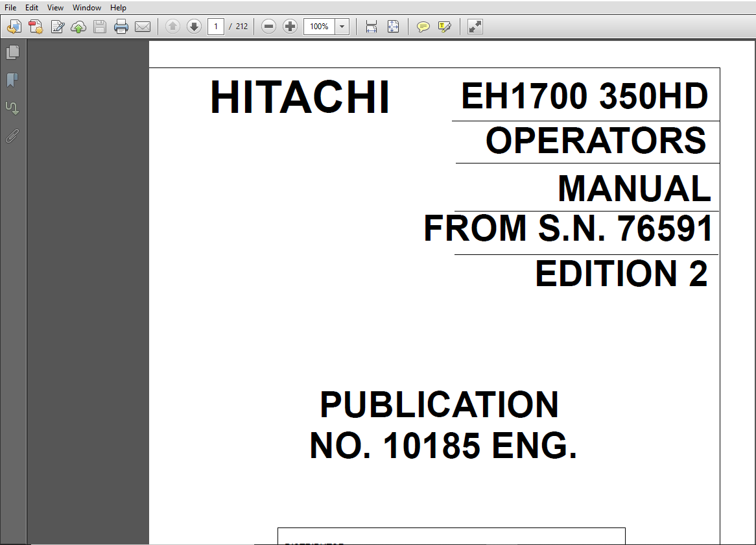Screen dimensions: 756x545
Task: Click the page number input field
Action: [x=215, y=27]
